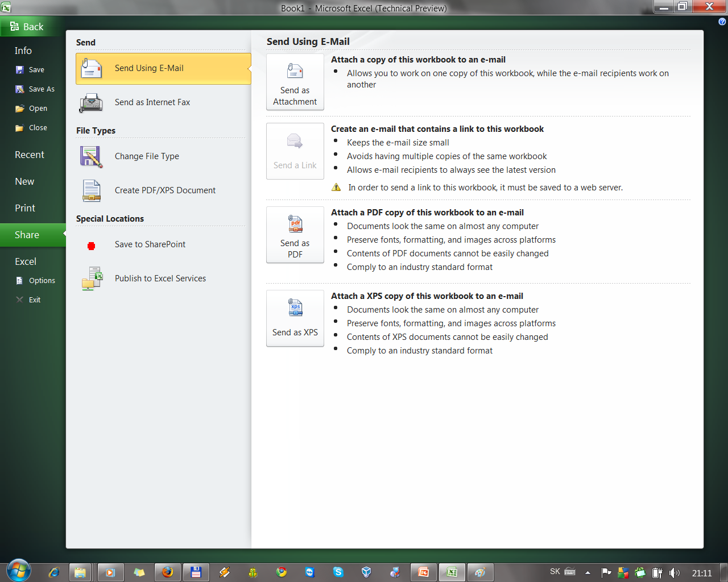Click the Save As icon
This screenshot has width=728, height=582.
pos(20,89)
